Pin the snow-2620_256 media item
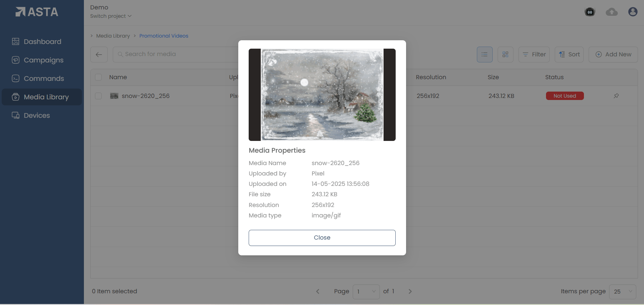644x305 pixels. pyautogui.click(x=616, y=96)
